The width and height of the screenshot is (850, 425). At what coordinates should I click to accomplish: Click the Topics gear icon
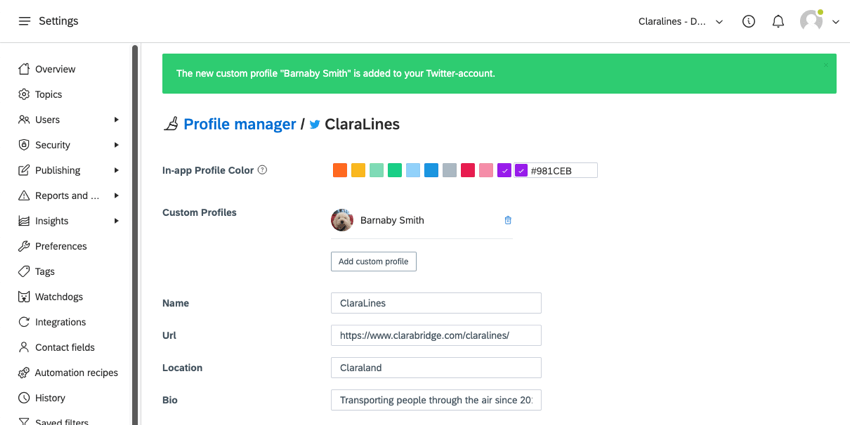23,94
